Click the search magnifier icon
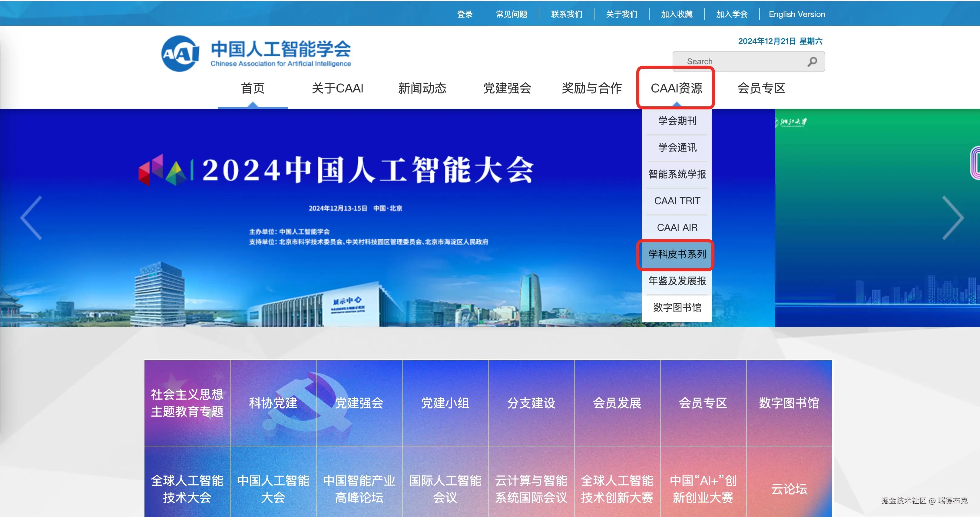 coord(812,61)
